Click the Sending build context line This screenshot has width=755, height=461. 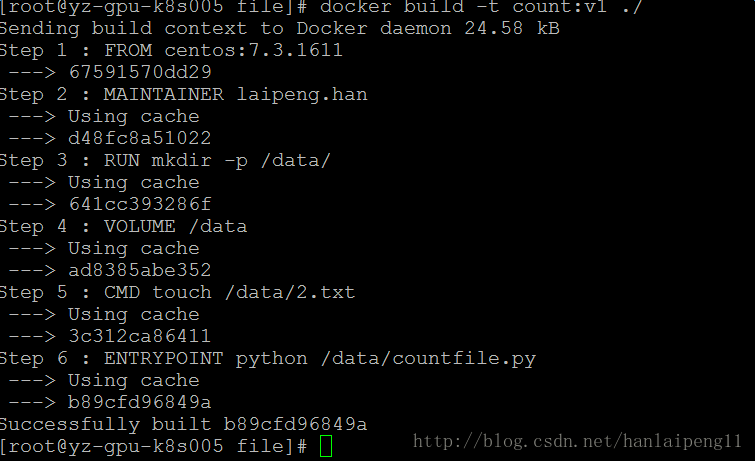click(280, 28)
